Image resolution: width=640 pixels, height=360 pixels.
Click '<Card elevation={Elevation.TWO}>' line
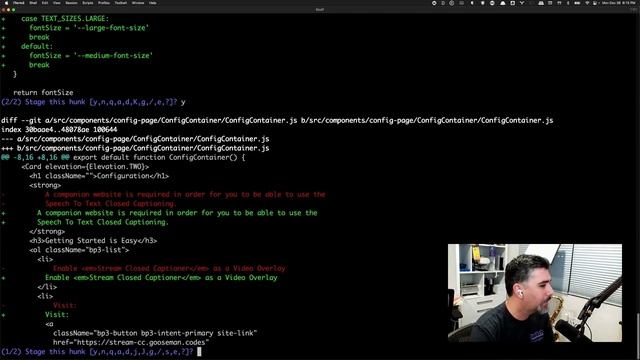coord(85,167)
